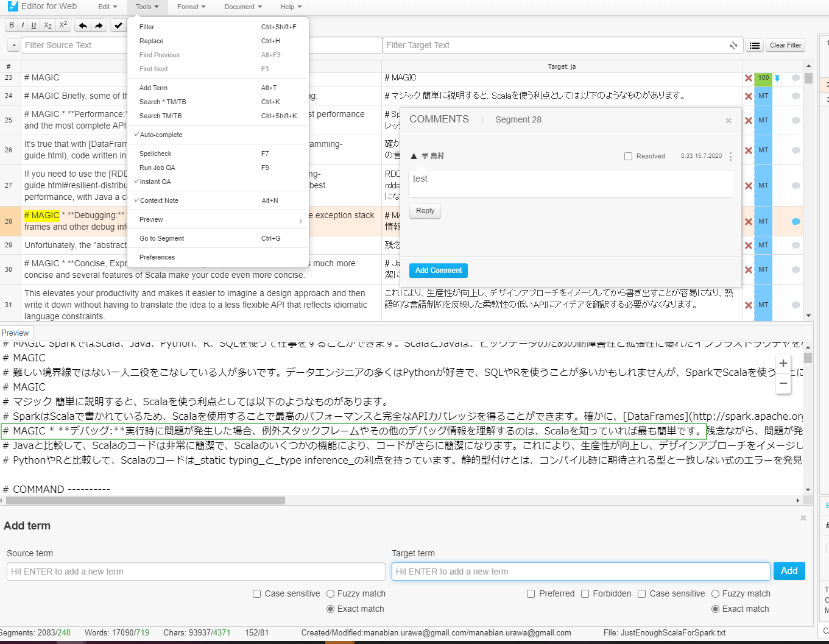Select source Fuzzy match radio button
The height and width of the screenshot is (644, 829).
(x=330, y=593)
